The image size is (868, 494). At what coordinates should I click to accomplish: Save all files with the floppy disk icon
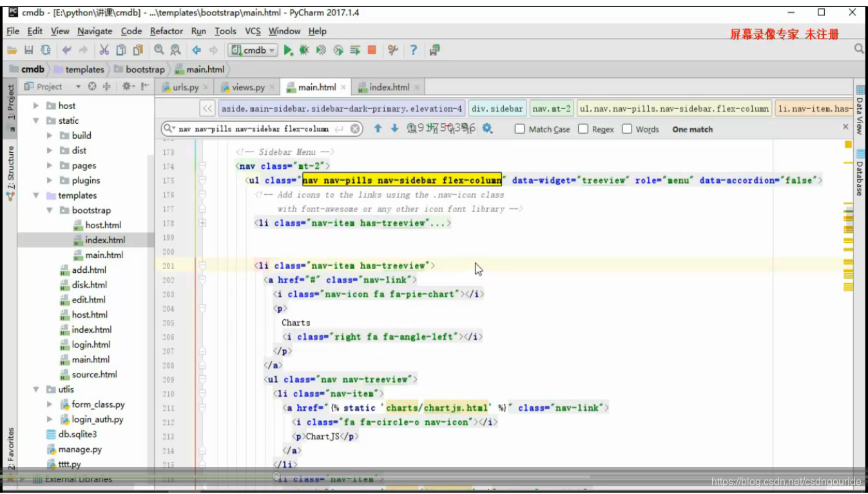28,50
